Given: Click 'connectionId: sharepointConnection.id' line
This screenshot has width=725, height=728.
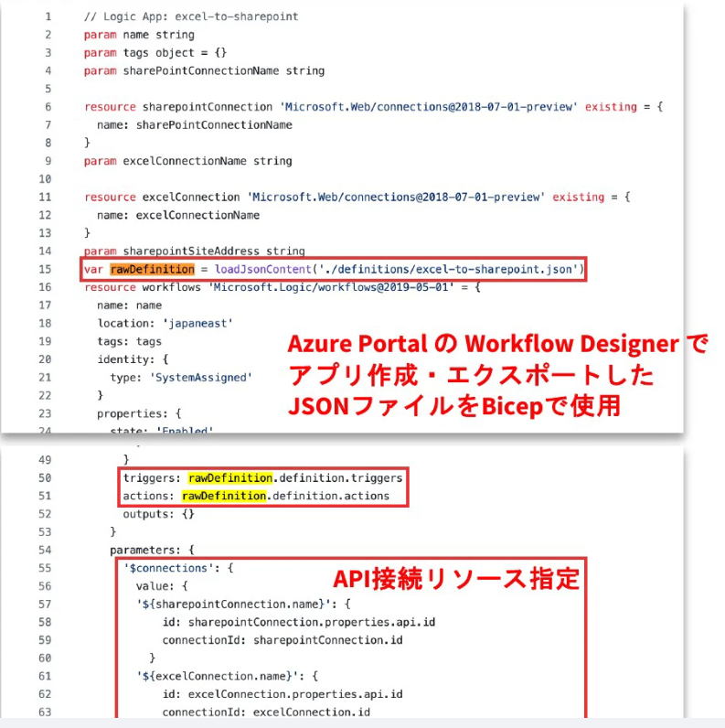Looking at the screenshot, I should pos(283,641).
